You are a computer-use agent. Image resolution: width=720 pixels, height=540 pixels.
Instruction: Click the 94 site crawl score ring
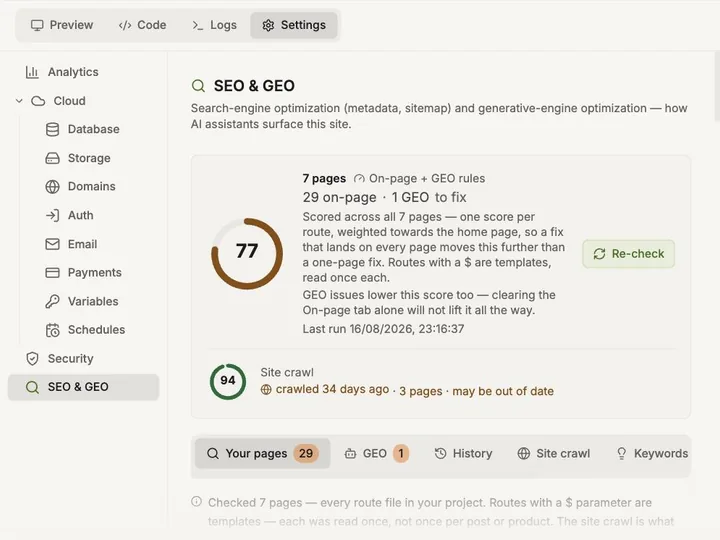pyautogui.click(x=228, y=382)
